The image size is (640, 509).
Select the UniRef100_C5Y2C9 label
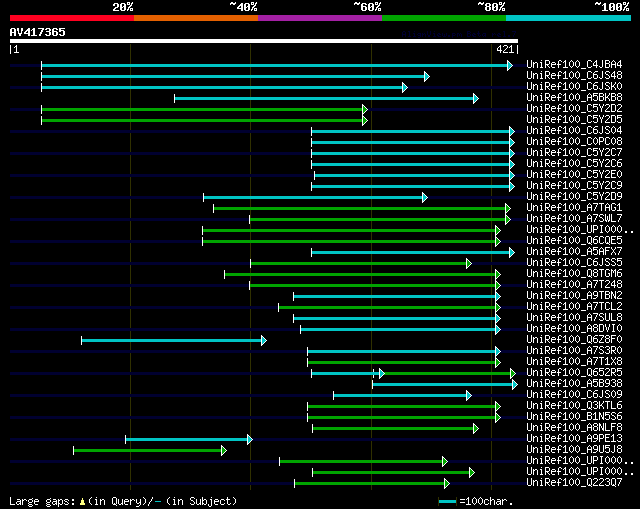click(574, 186)
